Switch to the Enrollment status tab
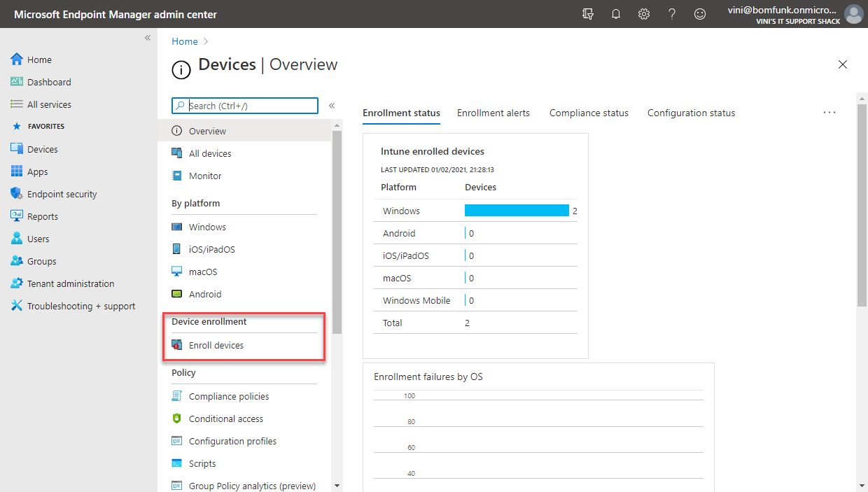 coord(402,113)
